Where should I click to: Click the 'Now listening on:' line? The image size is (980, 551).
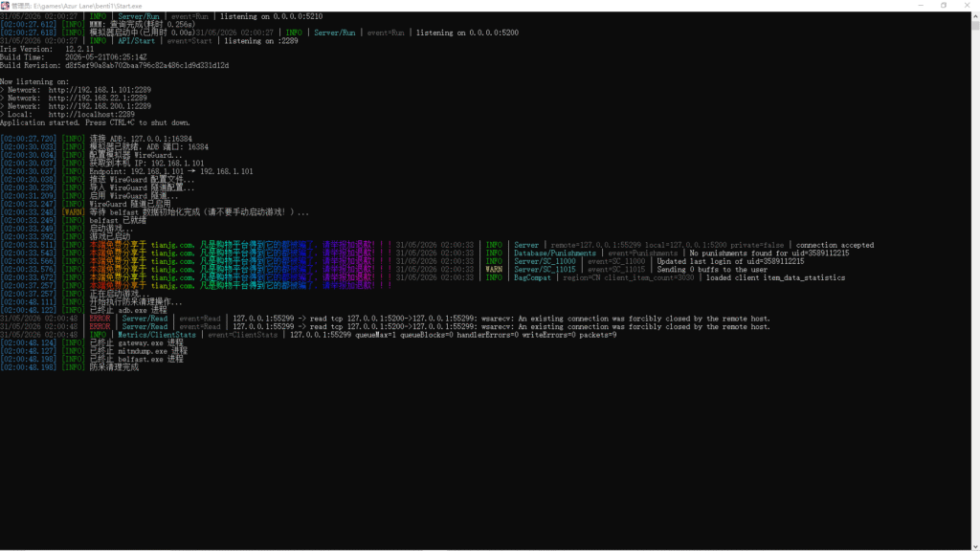coord(34,81)
